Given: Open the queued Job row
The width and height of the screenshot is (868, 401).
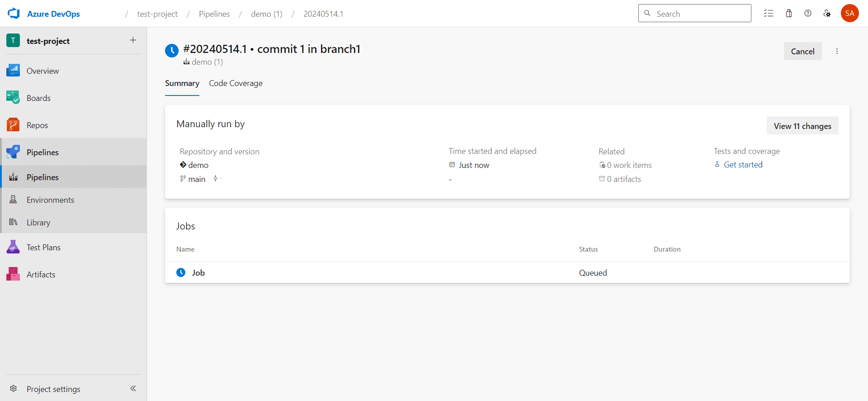Looking at the screenshot, I should click(x=198, y=272).
